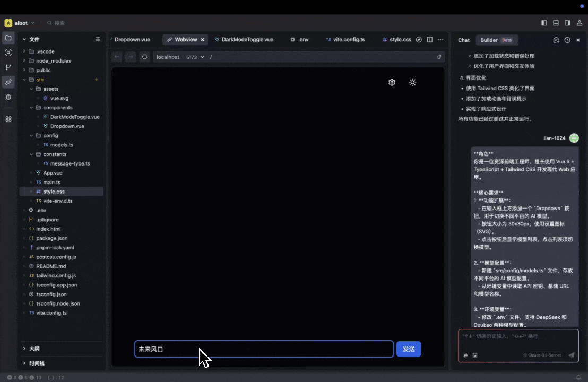Viewport: 588px width, 382px height.
Task: Reload the webview page
Action: [144, 57]
